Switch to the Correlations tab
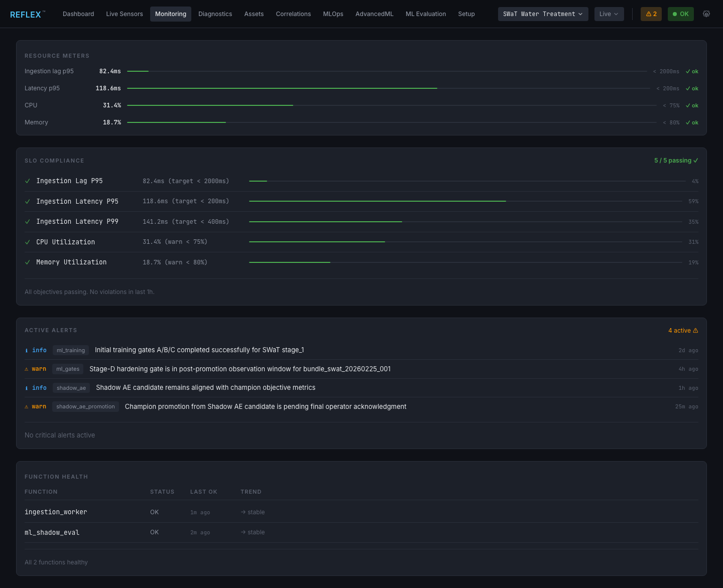The image size is (723, 588). point(293,14)
